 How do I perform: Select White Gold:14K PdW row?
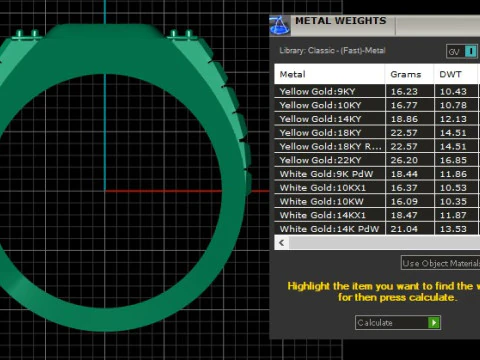tap(377, 229)
